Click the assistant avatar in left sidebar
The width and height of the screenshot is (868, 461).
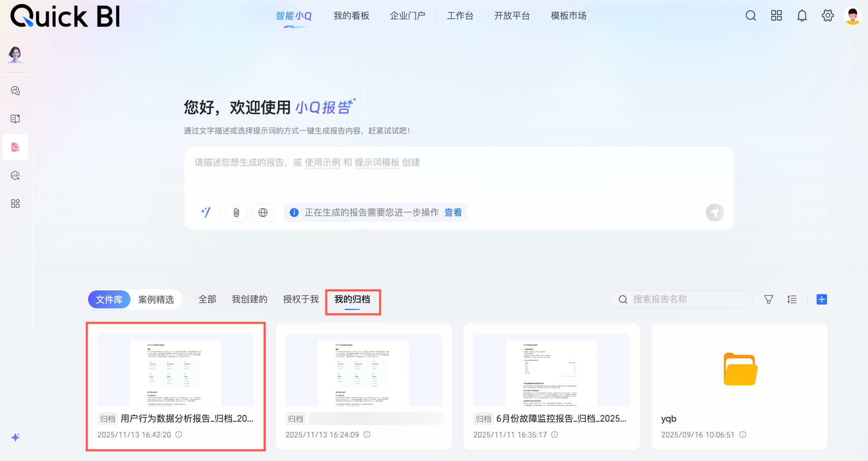tap(15, 54)
